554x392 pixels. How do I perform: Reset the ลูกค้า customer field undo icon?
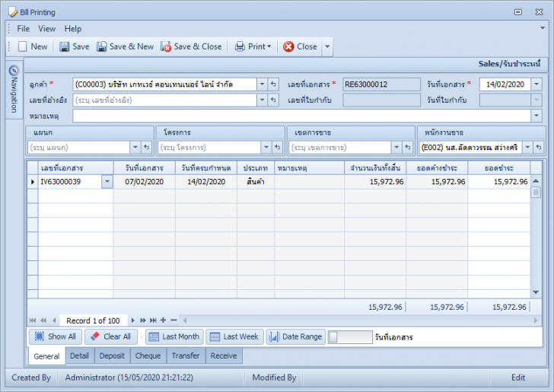(273, 84)
